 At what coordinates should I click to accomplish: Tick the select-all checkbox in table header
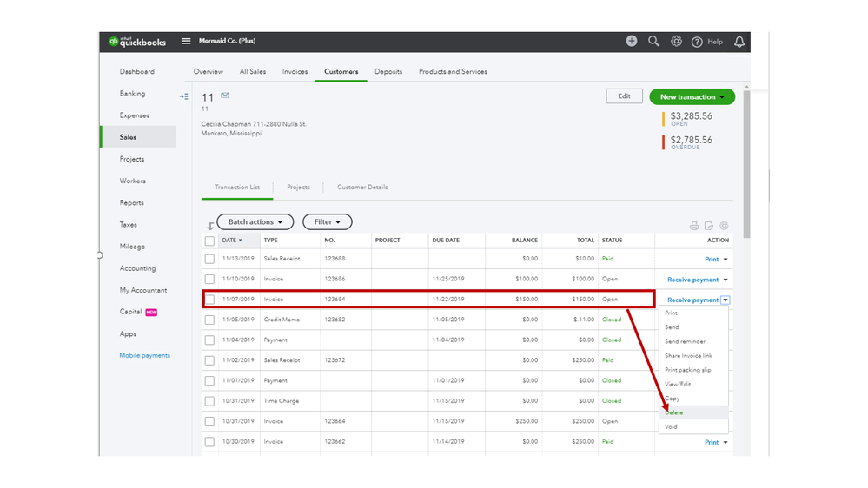(x=209, y=241)
